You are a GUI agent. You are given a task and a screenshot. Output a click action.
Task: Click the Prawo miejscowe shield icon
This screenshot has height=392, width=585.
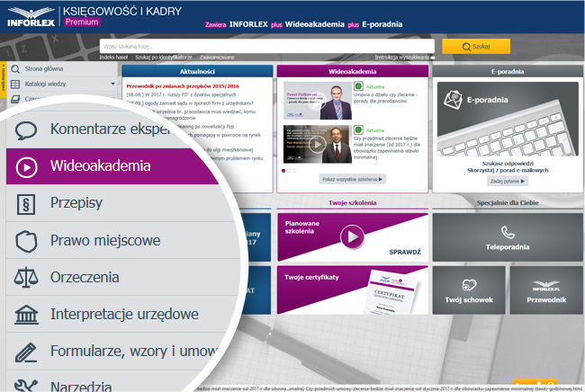click(26, 241)
